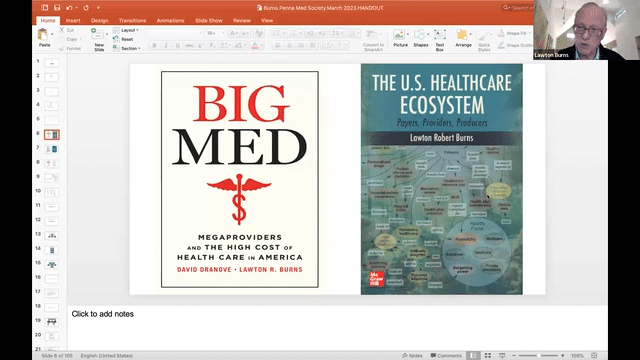Click the Paste clipboard icon
Screen dimensions: 640x360
[x=42, y=34]
